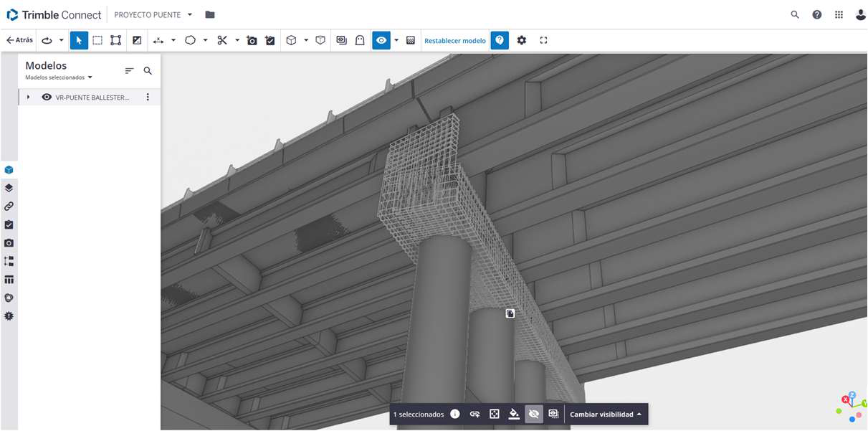Activate the rectangle selection tool
Screen dimensions: 868x431
pyautogui.click(x=97, y=40)
